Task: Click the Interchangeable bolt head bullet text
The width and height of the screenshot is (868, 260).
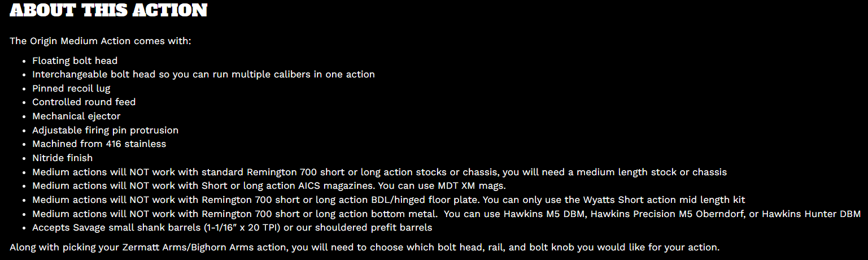Action: click(x=203, y=75)
